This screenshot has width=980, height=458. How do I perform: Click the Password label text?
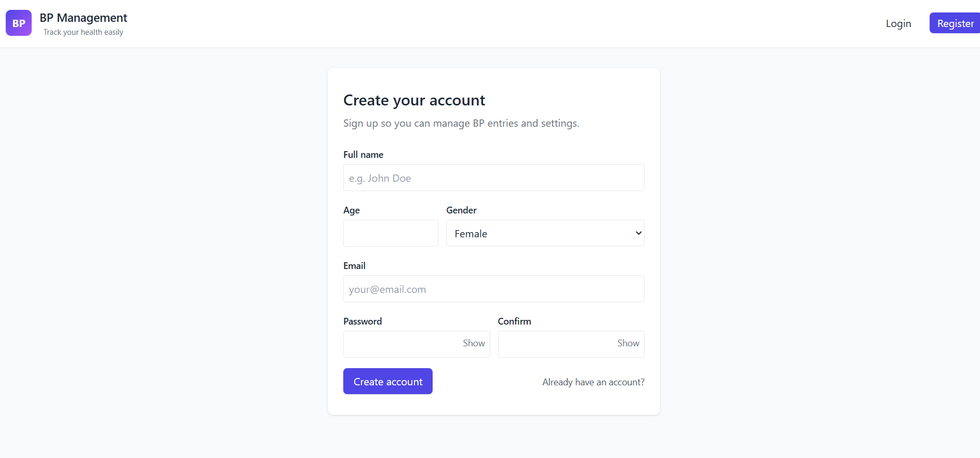tap(363, 321)
